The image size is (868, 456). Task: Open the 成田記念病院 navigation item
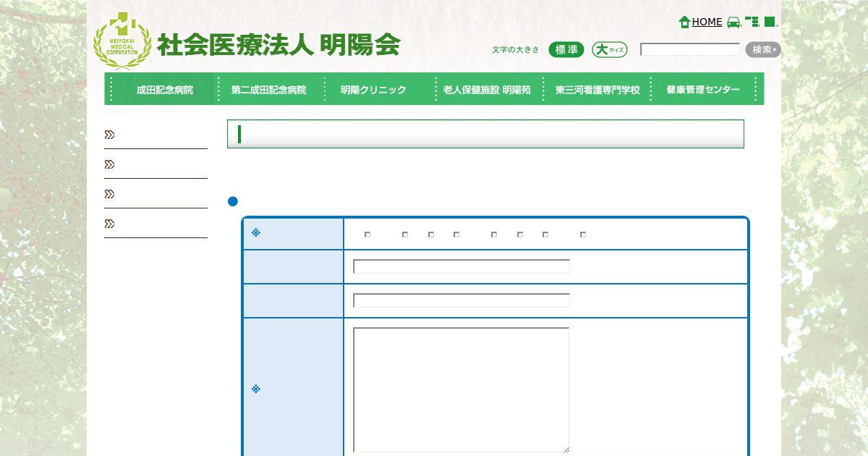[x=164, y=90]
